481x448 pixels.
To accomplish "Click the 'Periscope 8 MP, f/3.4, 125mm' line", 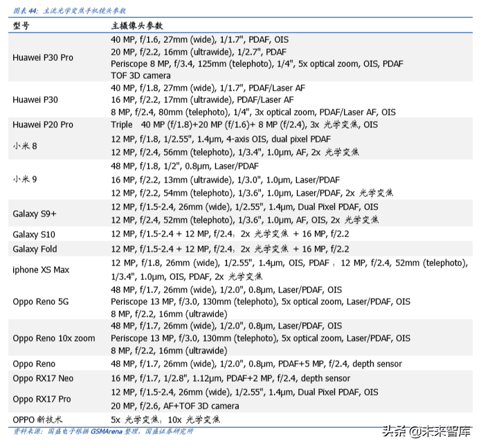I will click(x=257, y=64).
